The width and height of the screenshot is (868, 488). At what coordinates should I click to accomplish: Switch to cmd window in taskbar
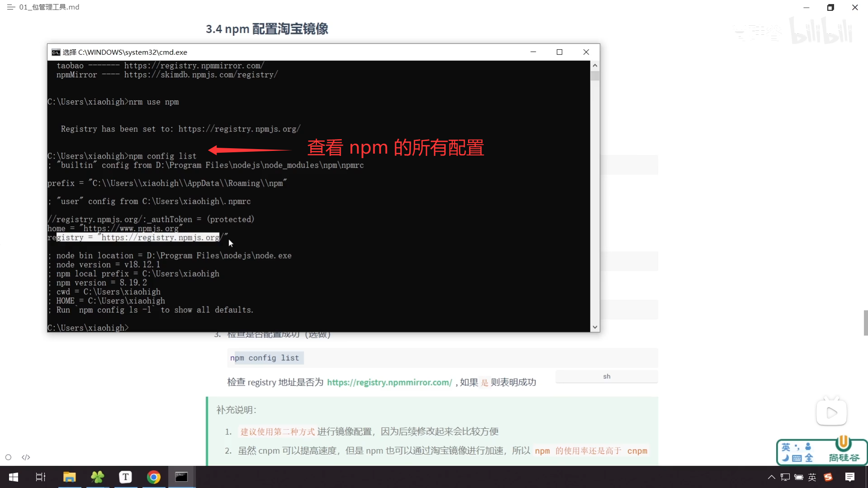coord(181,477)
